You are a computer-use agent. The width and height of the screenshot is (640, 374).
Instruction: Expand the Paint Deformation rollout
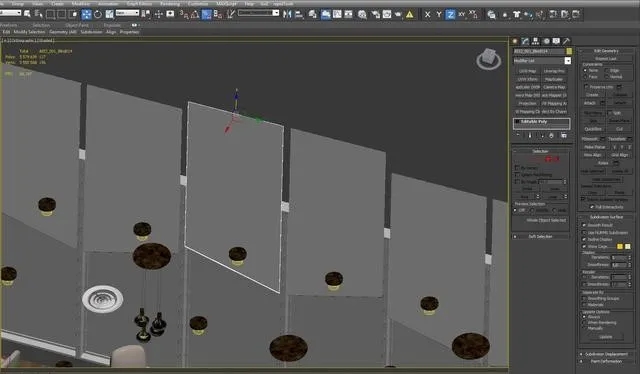point(606,361)
